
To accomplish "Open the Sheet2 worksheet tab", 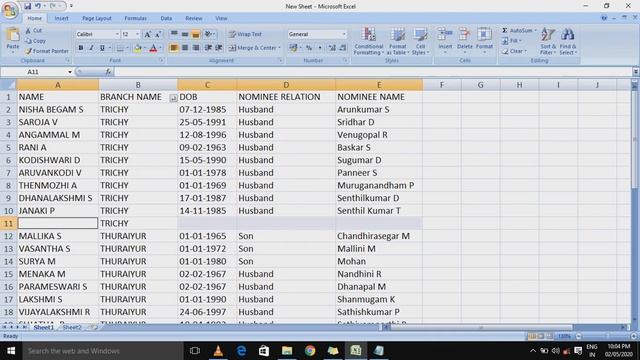I will coord(72,327).
